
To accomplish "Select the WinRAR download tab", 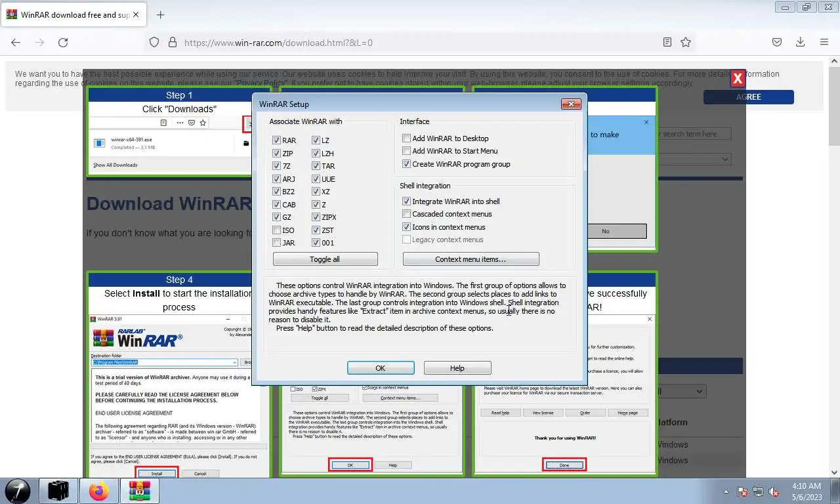I will coord(73,14).
